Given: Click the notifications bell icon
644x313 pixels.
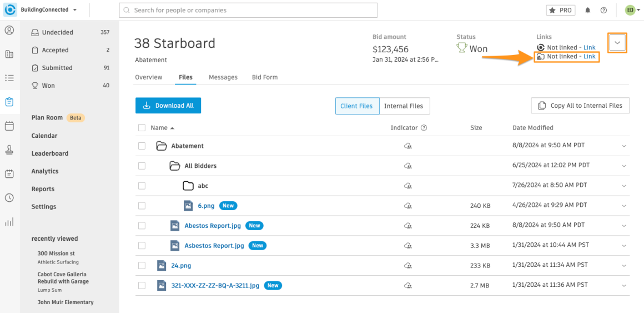Looking at the screenshot, I should (588, 10).
